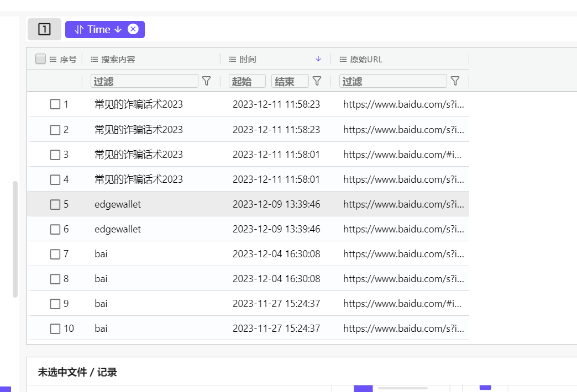Click the 时间 descending sort arrow

pos(318,59)
